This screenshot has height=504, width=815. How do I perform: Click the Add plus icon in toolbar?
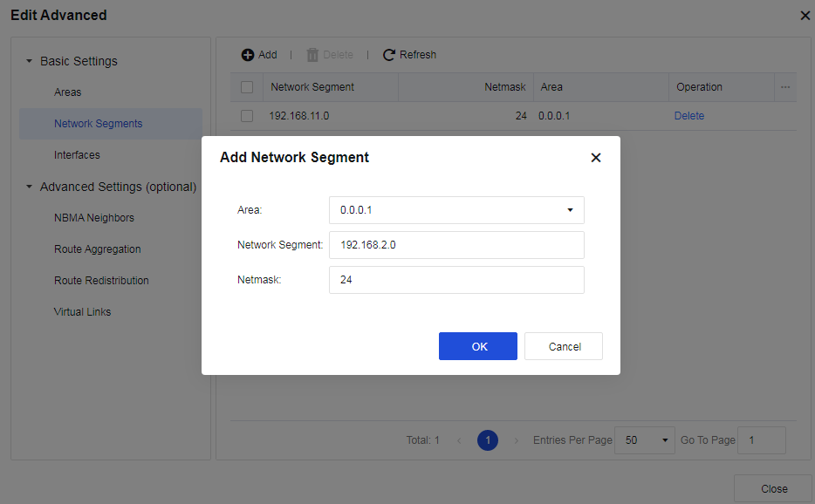[248, 55]
